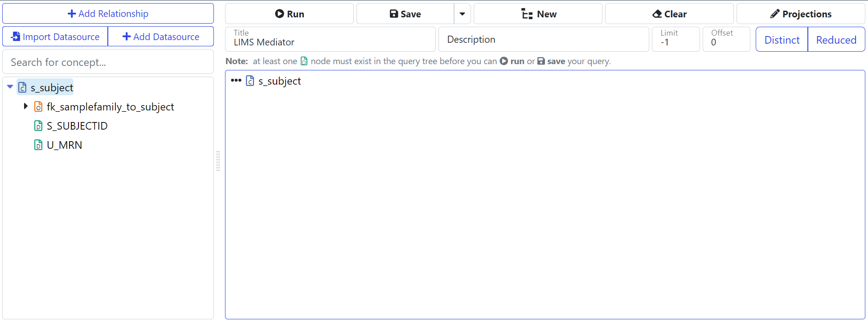Open the Projections editor
The height and width of the screenshot is (322, 868).
pos(800,14)
